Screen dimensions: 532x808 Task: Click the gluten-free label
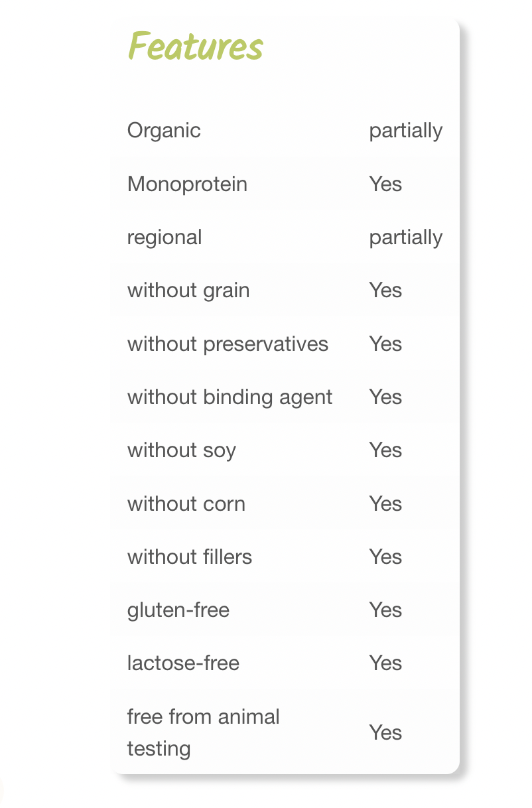click(x=178, y=610)
